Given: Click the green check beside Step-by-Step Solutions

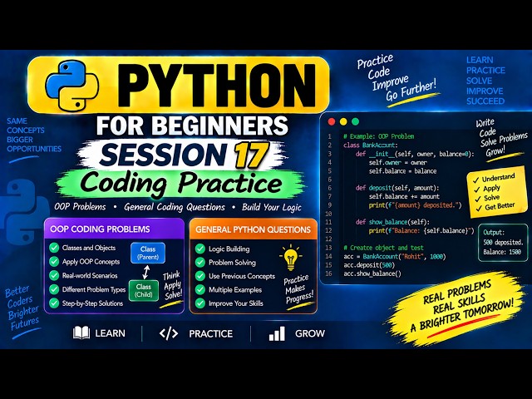Looking at the screenshot, I should click(x=54, y=303).
